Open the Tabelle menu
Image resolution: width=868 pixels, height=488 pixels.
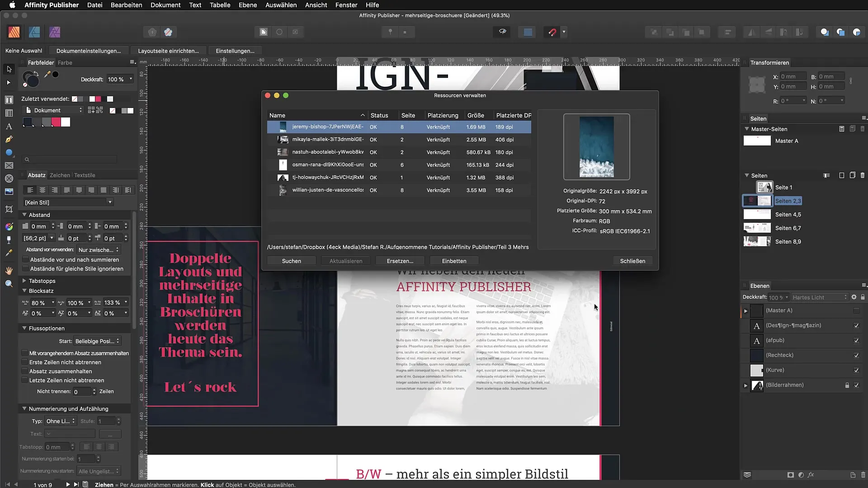coord(220,5)
